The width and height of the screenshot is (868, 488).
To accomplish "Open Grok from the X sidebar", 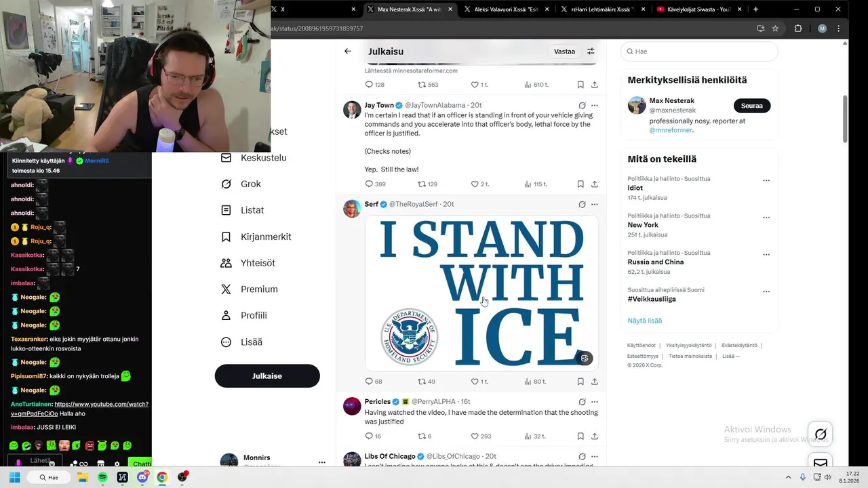I will click(241, 184).
